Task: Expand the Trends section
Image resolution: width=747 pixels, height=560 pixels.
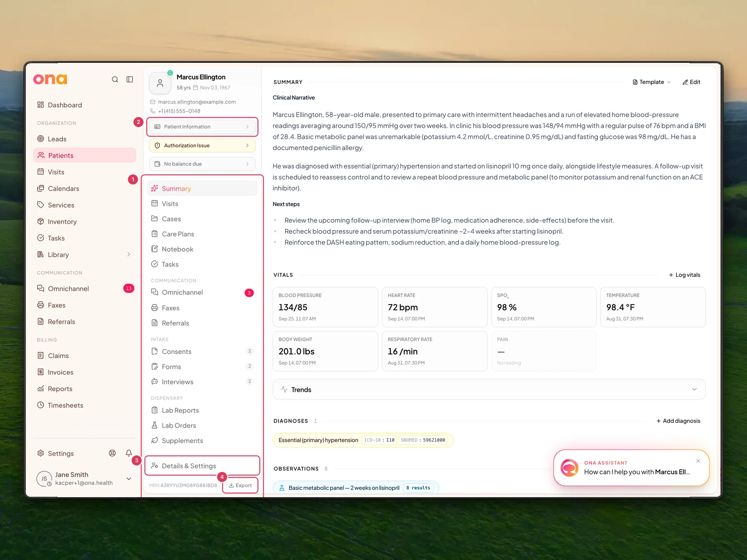Action: pos(489,389)
